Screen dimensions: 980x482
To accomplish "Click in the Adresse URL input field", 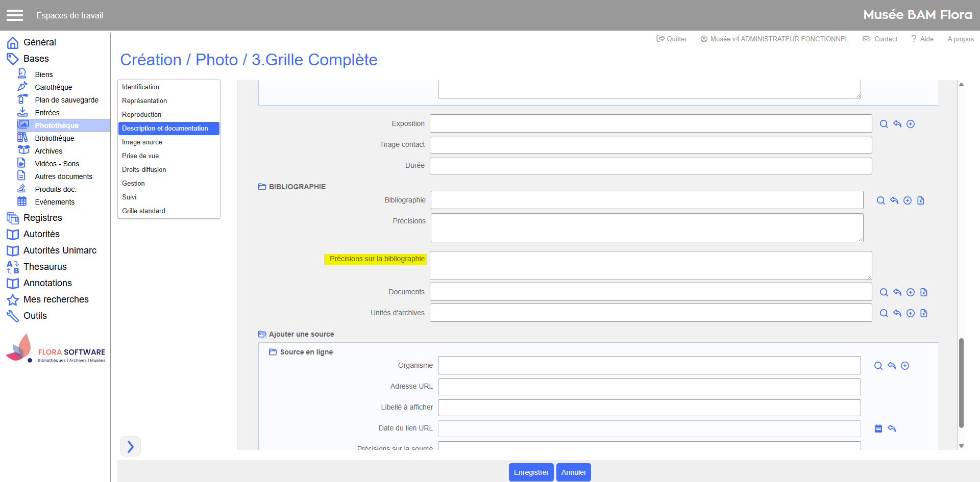I will pos(649,387).
